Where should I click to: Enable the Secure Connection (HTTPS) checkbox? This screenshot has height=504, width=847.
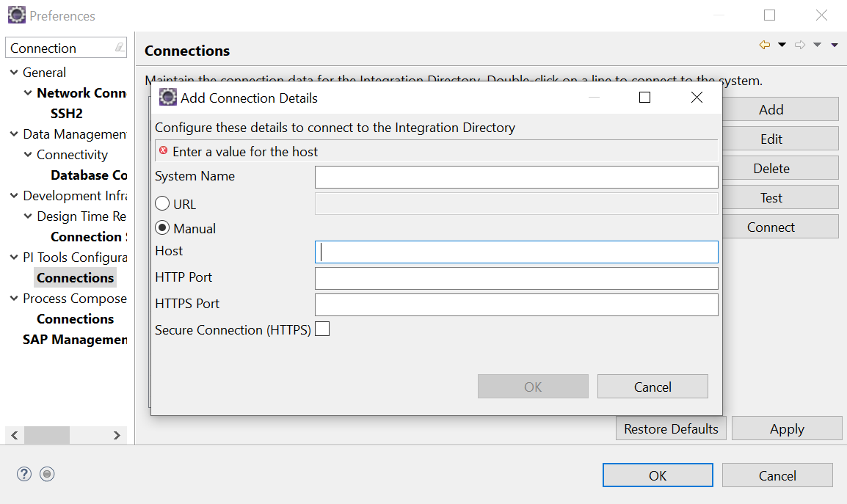(x=322, y=329)
